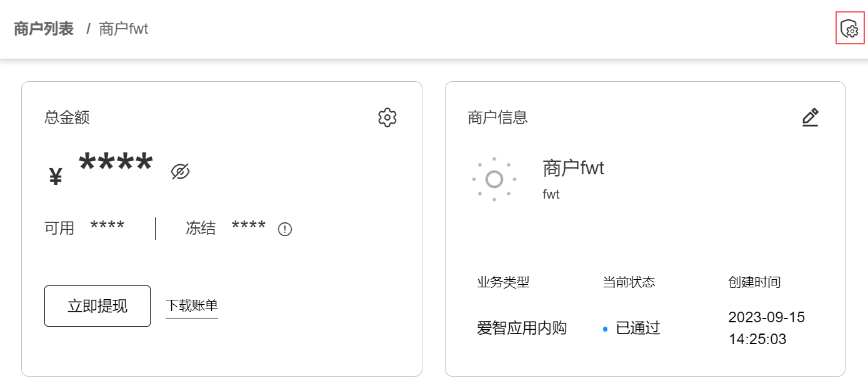The height and width of the screenshot is (391, 868).
Task: Click the creation time 2023-09-15 14:25:03
Action: pyautogui.click(x=767, y=328)
